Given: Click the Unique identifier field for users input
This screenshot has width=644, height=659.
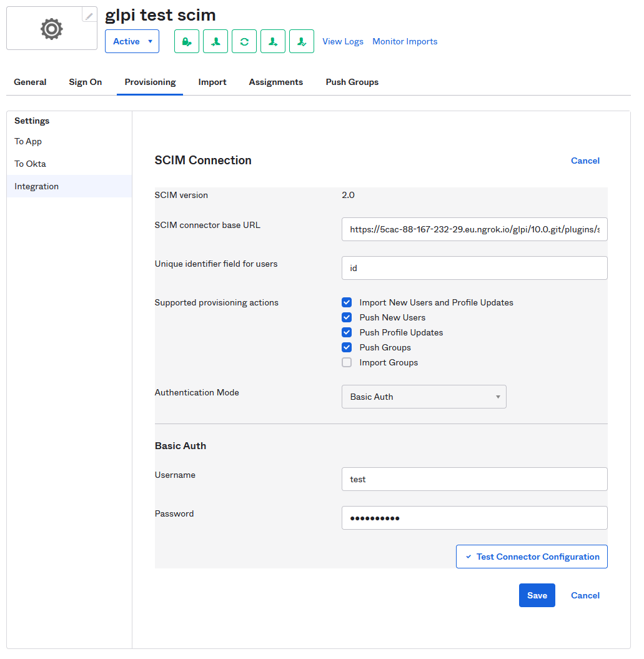Looking at the screenshot, I should click(x=475, y=268).
